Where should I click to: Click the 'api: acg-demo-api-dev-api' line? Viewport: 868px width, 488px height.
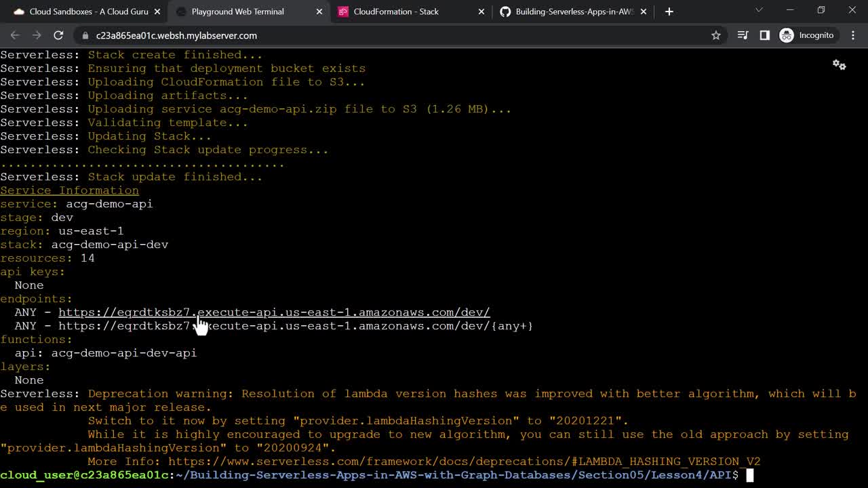coord(106,353)
